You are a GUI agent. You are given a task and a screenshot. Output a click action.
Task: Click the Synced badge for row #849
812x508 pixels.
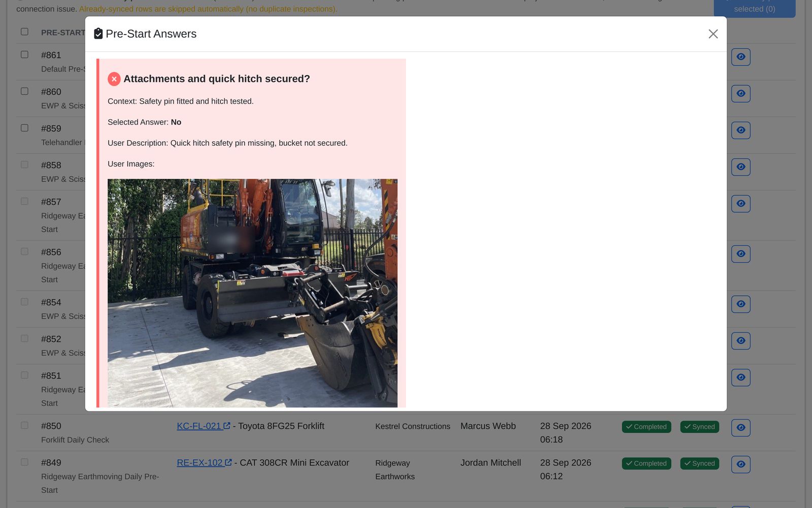click(x=699, y=463)
